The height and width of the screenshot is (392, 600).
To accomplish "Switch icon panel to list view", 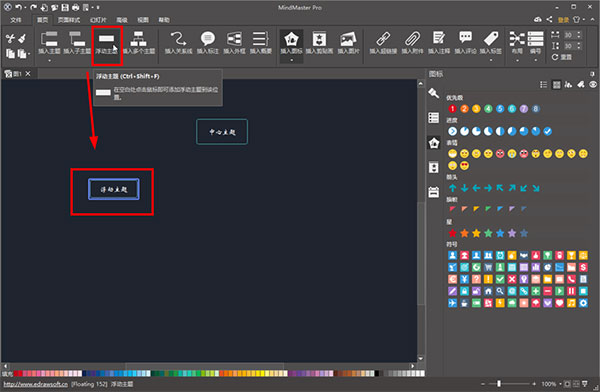I will (x=543, y=85).
